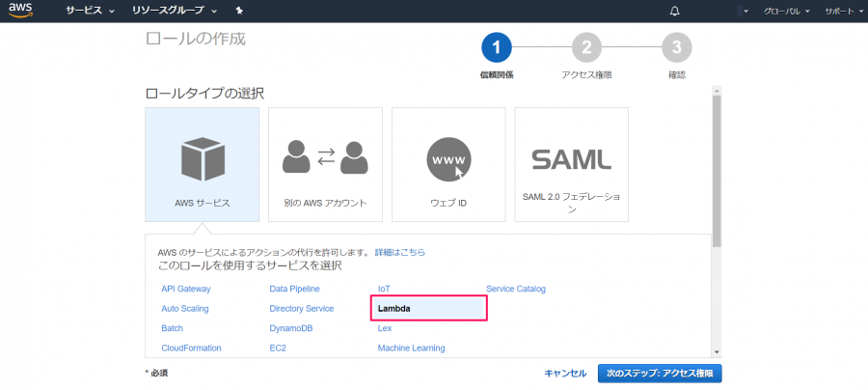Go to step 1 信頼関係 circle
This screenshot has width=868, height=390.
coord(497,47)
